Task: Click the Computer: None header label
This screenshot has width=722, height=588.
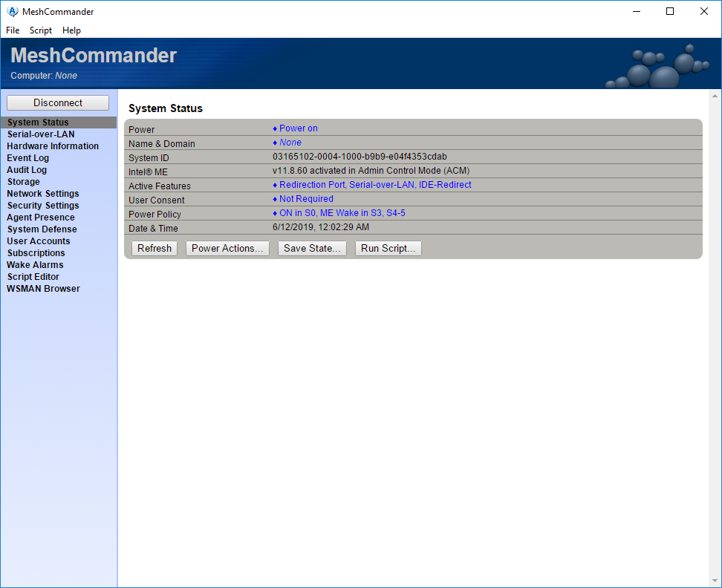Action: point(44,76)
